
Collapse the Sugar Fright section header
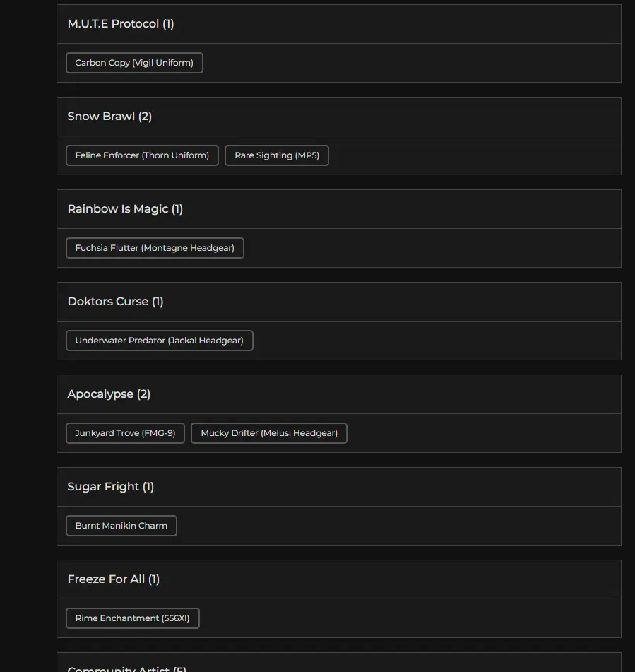click(x=103, y=487)
